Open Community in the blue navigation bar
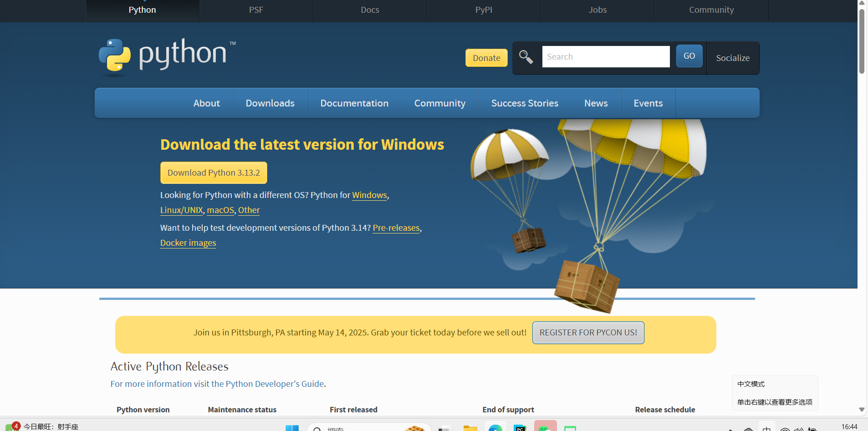868x431 pixels. pyautogui.click(x=440, y=103)
